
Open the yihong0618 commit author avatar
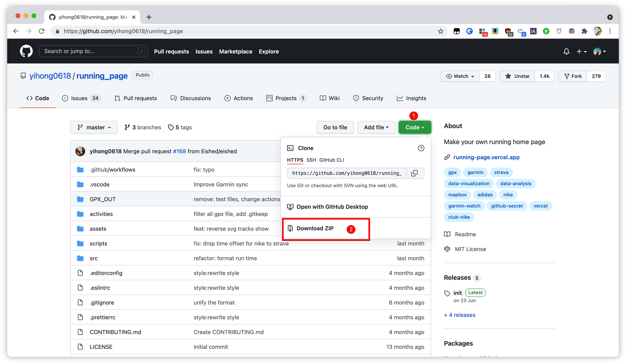(80, 151)
